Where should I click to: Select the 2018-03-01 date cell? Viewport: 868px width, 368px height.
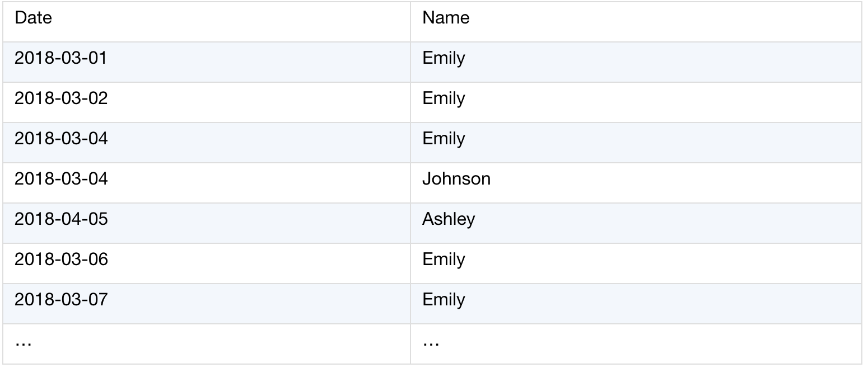207,62
